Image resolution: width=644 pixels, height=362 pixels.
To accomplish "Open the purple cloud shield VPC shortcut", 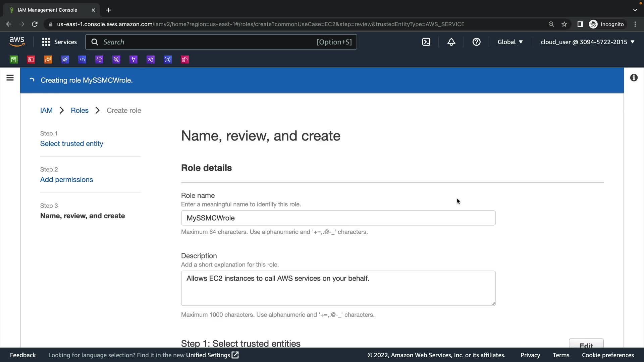I will pos(99,60).
